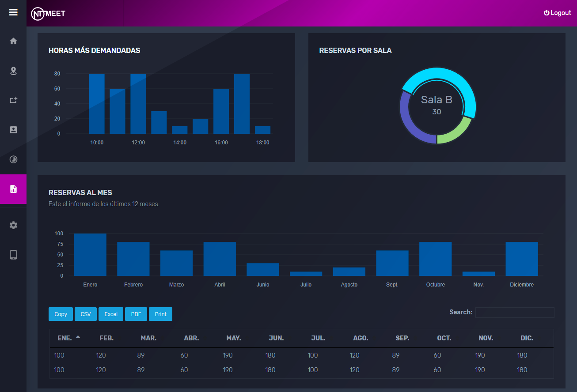Select the clock/history icon in the sidebar
The width and height of the screenshot is (577, 392).
point(13,159)
